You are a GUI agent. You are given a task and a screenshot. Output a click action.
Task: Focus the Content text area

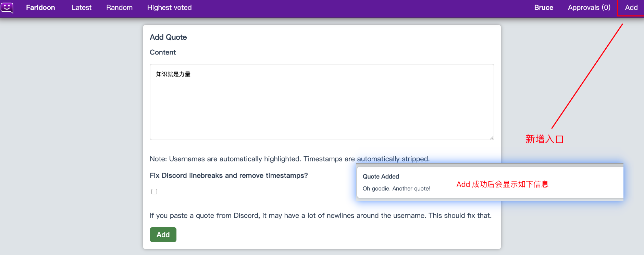322,102
